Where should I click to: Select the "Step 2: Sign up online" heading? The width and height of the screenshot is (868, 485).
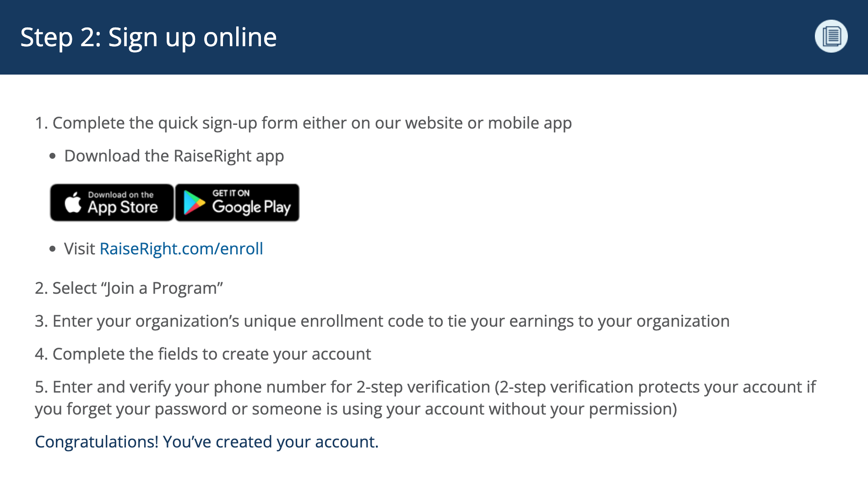[x=149, y=37]
